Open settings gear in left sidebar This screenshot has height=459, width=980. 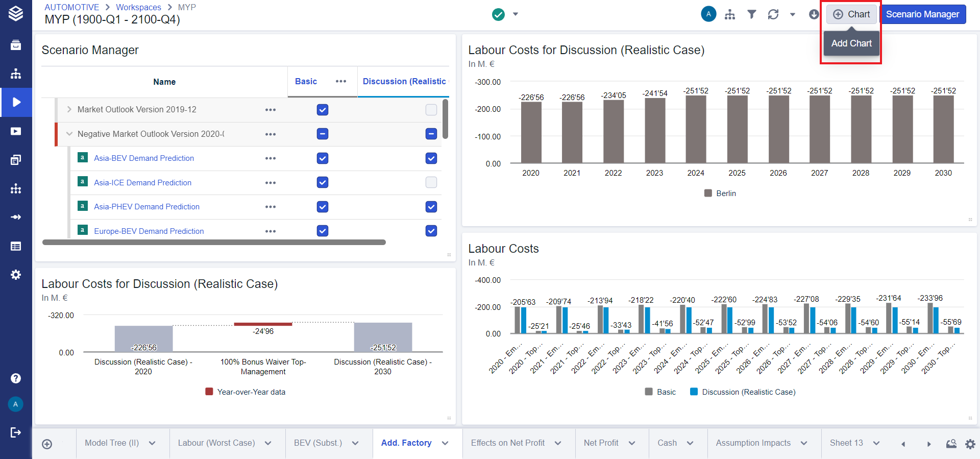(x=16, y=275)
